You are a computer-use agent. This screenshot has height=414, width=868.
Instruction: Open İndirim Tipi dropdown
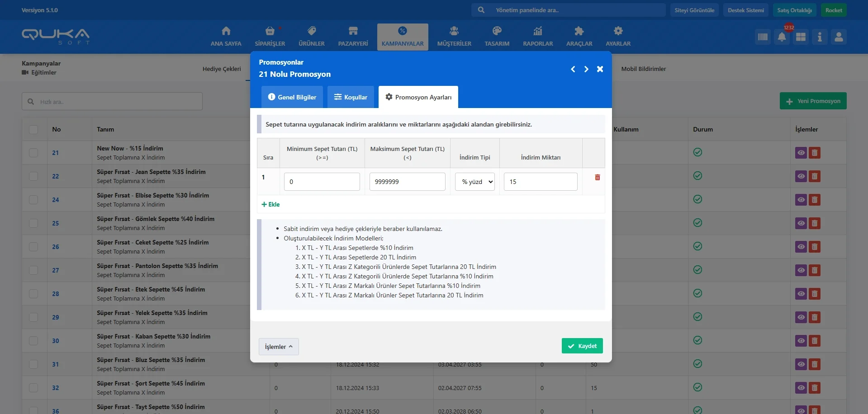pyautogui.click(x=475, y=182)
